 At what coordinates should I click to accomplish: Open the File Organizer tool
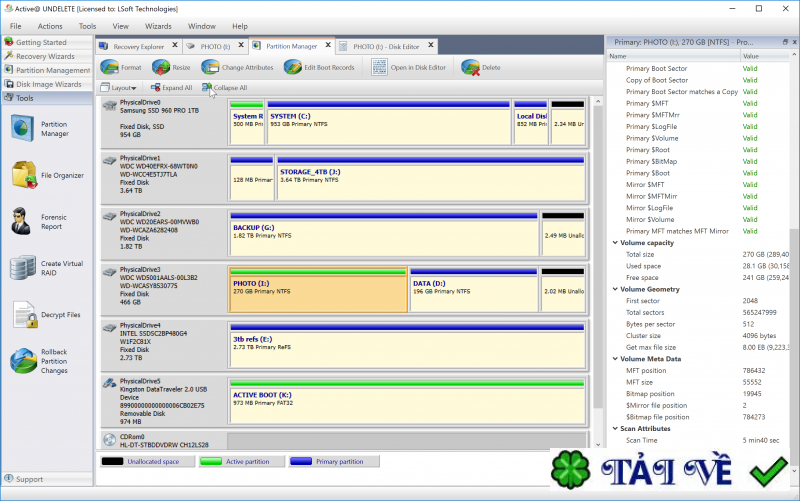pos(25,175)
